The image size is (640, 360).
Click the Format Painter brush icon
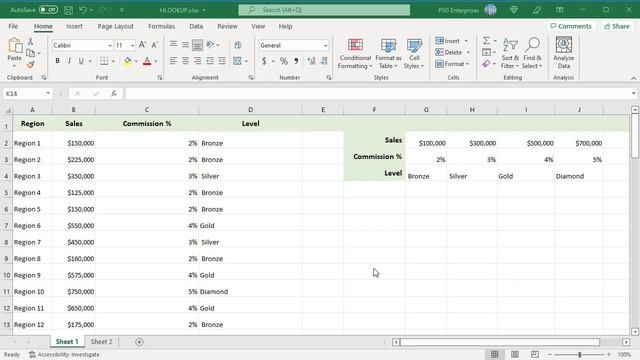[30, 64]
